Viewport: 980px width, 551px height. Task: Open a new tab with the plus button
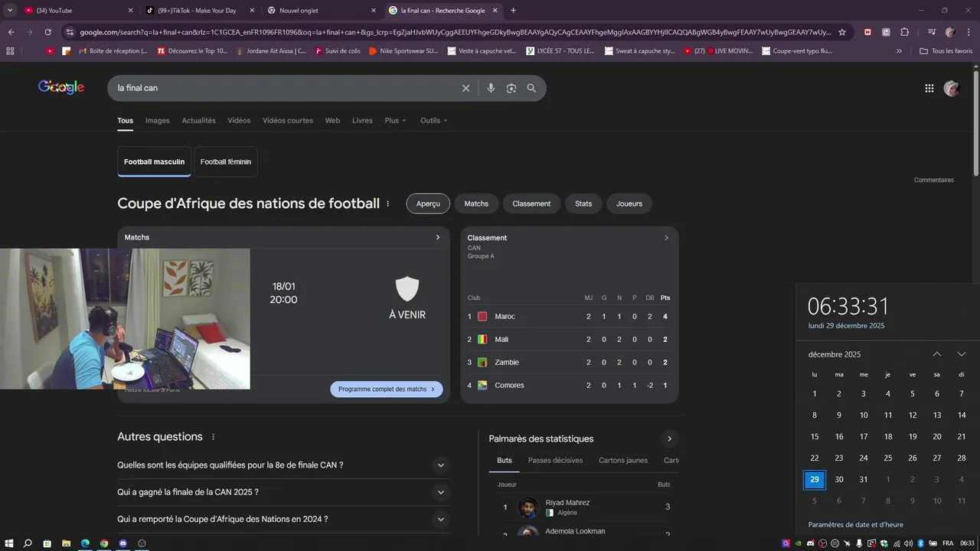coord(513,11)
